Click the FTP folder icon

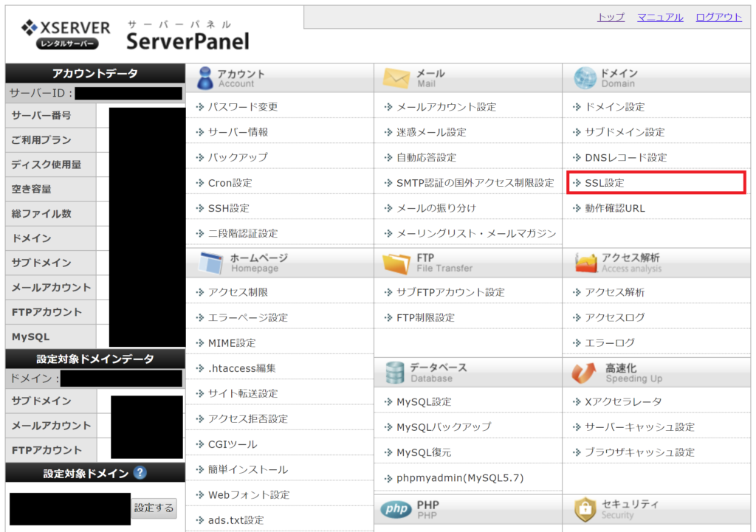(x=396, y=263)
